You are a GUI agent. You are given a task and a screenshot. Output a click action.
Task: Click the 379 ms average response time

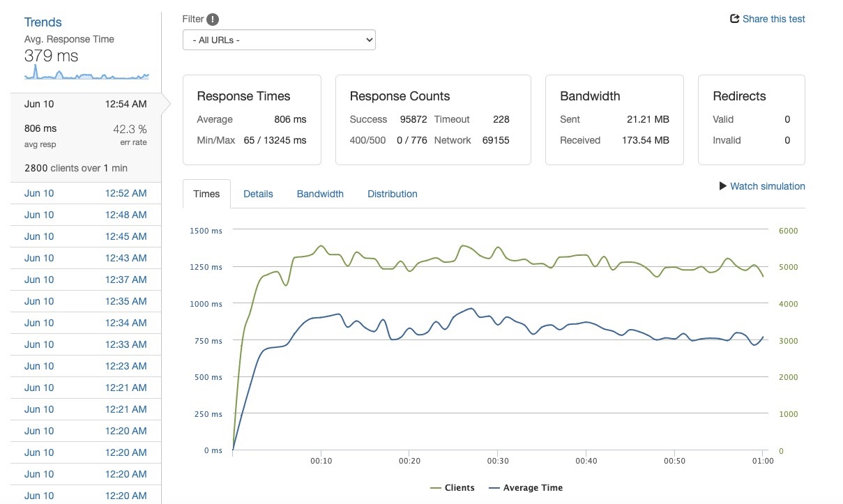pos(52,56)
